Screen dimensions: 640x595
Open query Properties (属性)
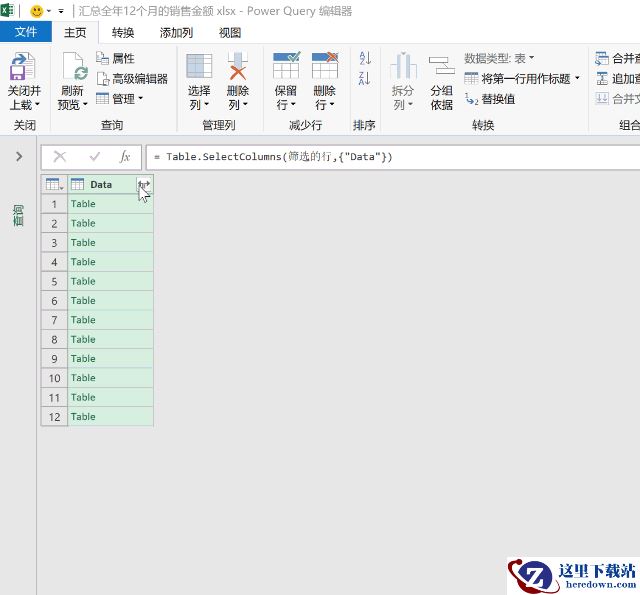pos(116,58)
